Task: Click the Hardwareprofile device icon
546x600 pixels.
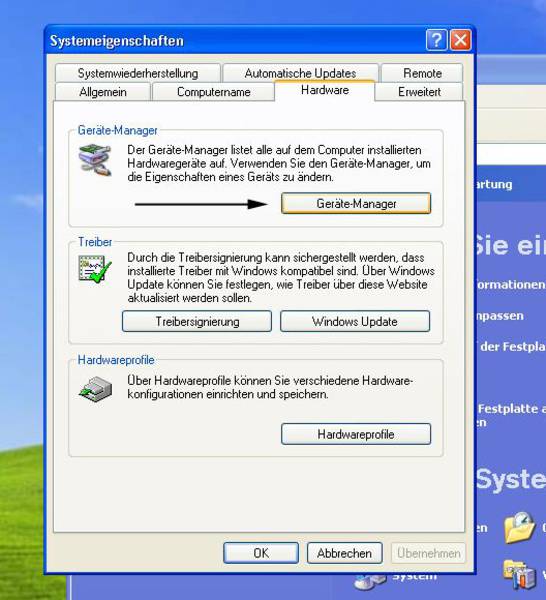Action: coord(95,389)
